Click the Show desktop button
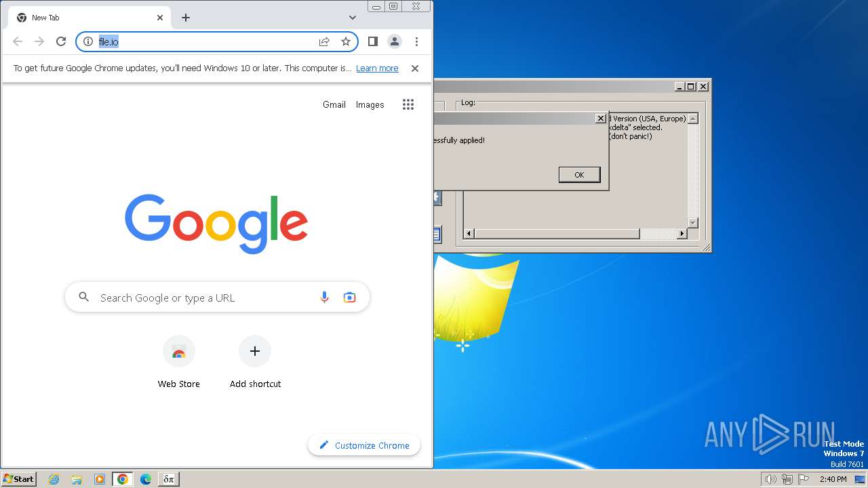The width and height of the screenshot is (868, 488). pyautogui.click(x=861, y=479)
